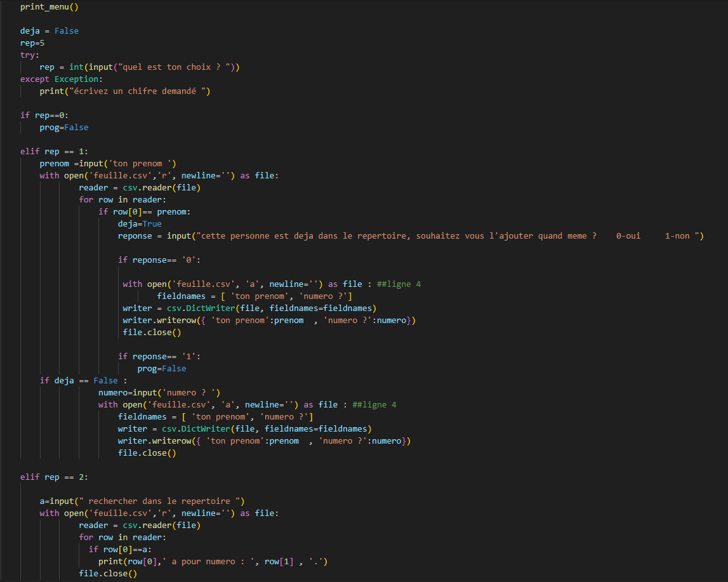Click the print_menu() call at the top
This screenshot has width=728, height=582.
50,7
